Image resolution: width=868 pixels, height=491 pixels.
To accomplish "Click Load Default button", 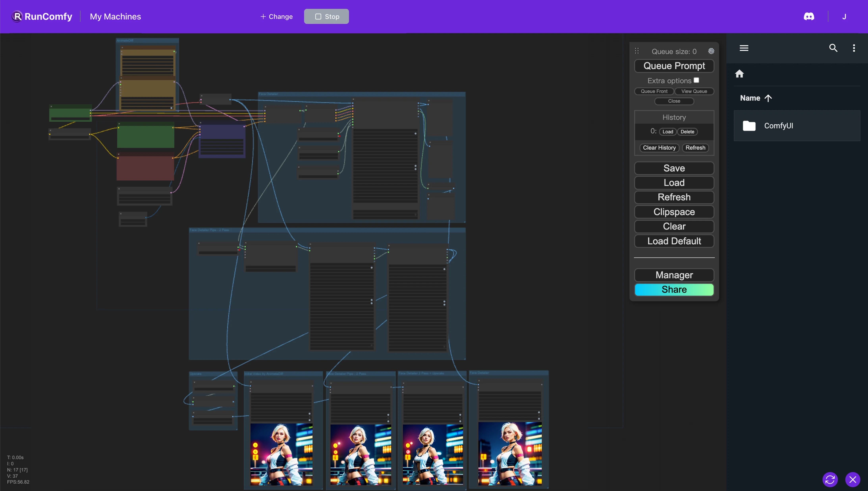I will [674, 241].
